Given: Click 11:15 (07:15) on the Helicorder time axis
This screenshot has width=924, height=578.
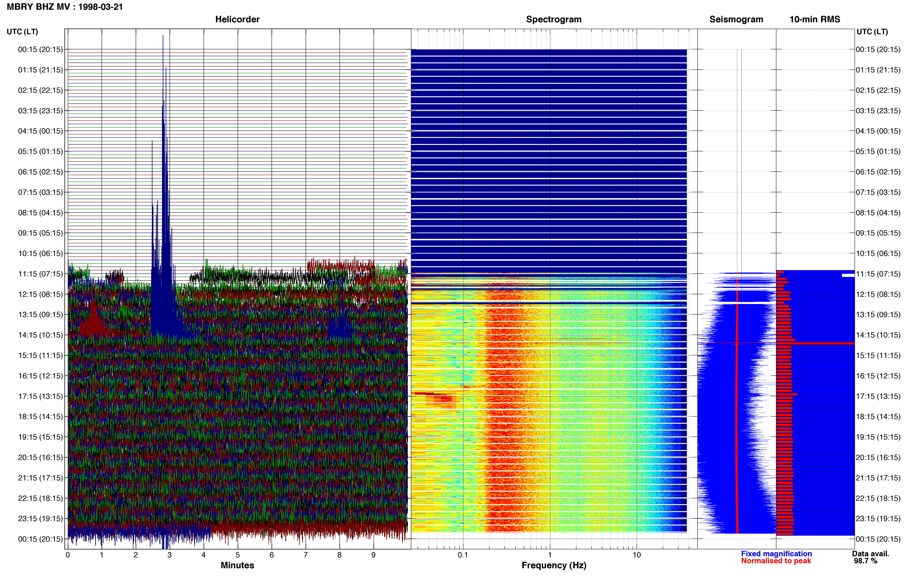Looking at the screenshot, I should pos(41,274).
